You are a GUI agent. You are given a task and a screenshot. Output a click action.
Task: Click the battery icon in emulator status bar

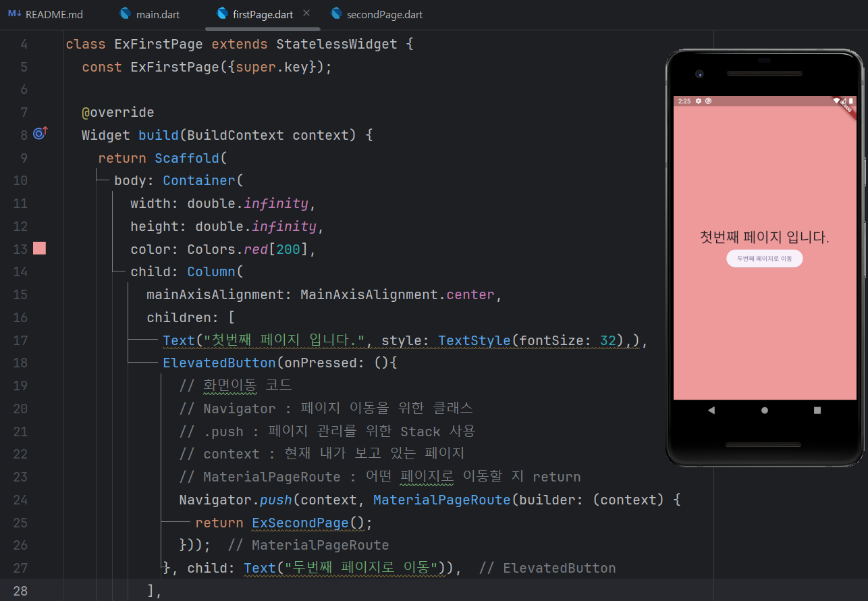click(850, 101)
